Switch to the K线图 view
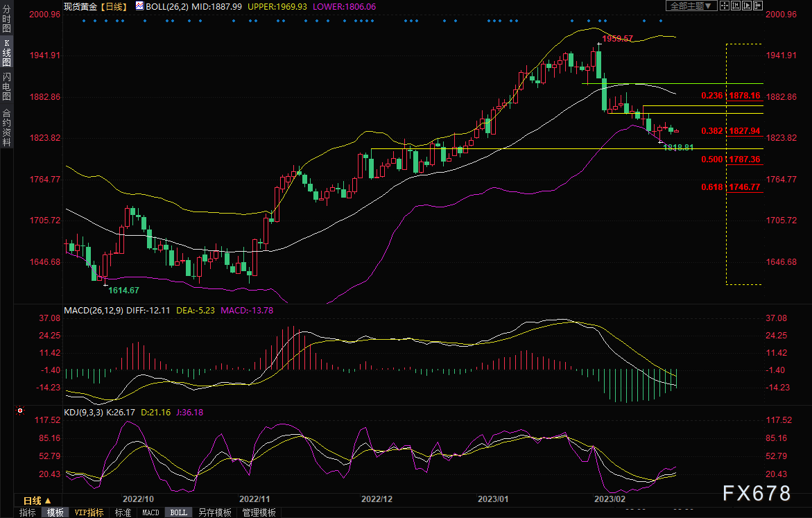Image resolution: width=812 pixels, height=518 pixels. pyautogui.click(x=7, y=53)
